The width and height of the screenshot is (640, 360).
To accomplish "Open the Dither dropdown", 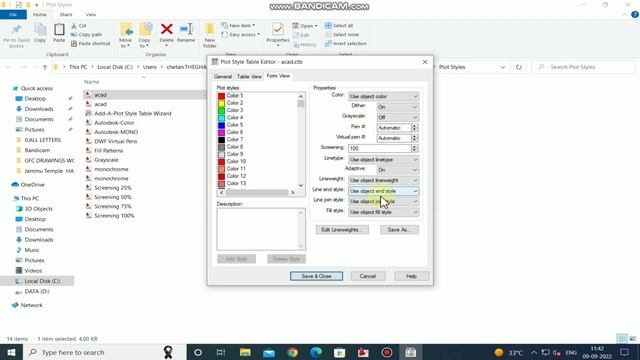I will (398, 107).
